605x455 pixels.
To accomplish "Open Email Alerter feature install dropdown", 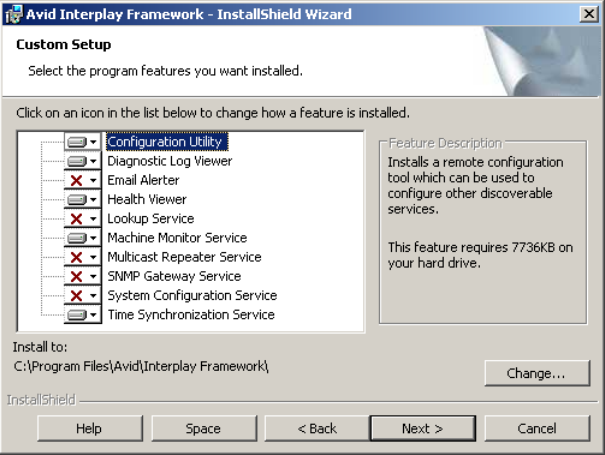I will click(x=83, y=180).
